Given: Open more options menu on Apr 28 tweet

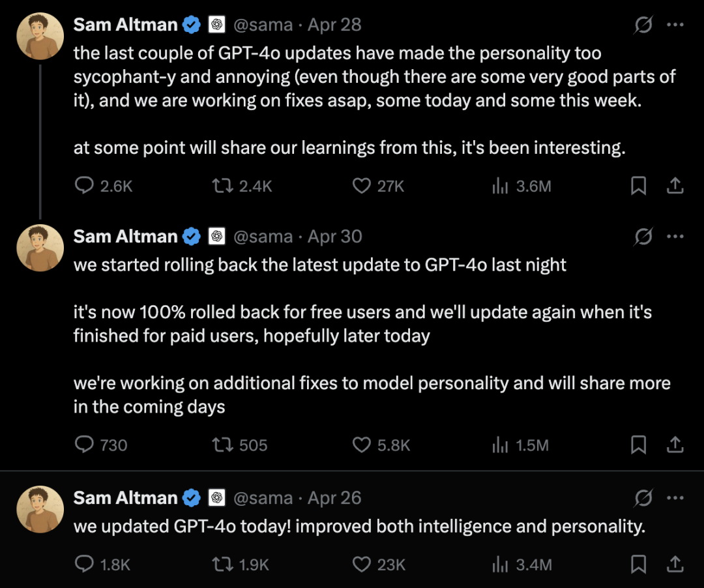Looking at the screenshot, I should (675, 25).
